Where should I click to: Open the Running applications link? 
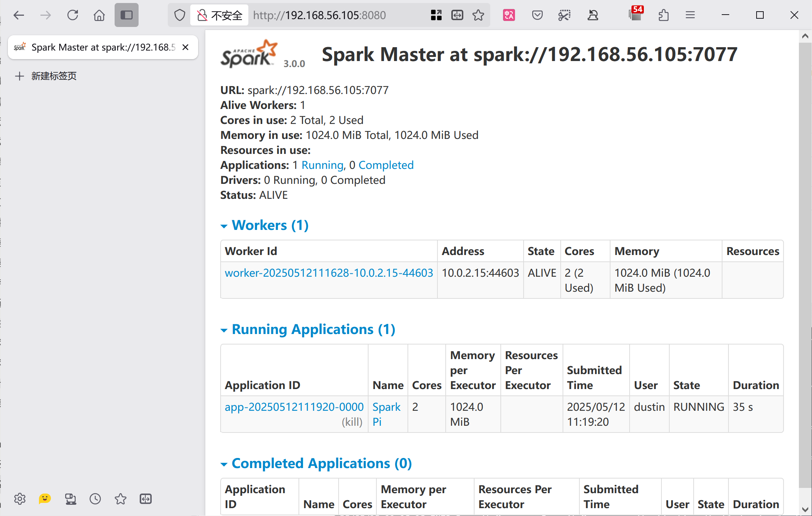coord(322,165)
